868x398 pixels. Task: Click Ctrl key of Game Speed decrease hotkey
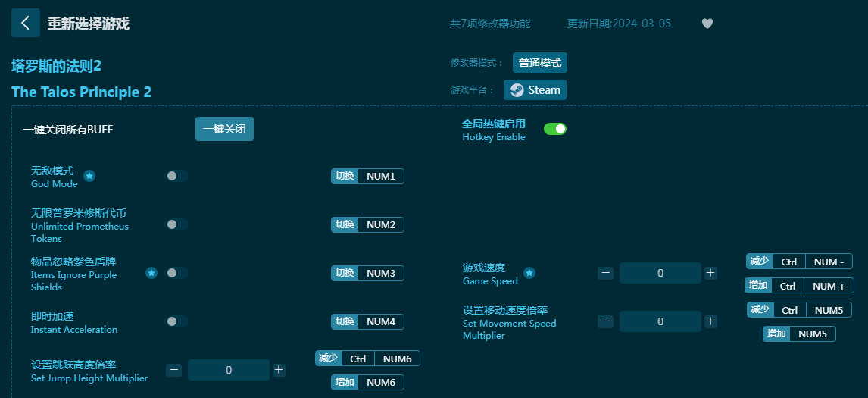(788, 262)
